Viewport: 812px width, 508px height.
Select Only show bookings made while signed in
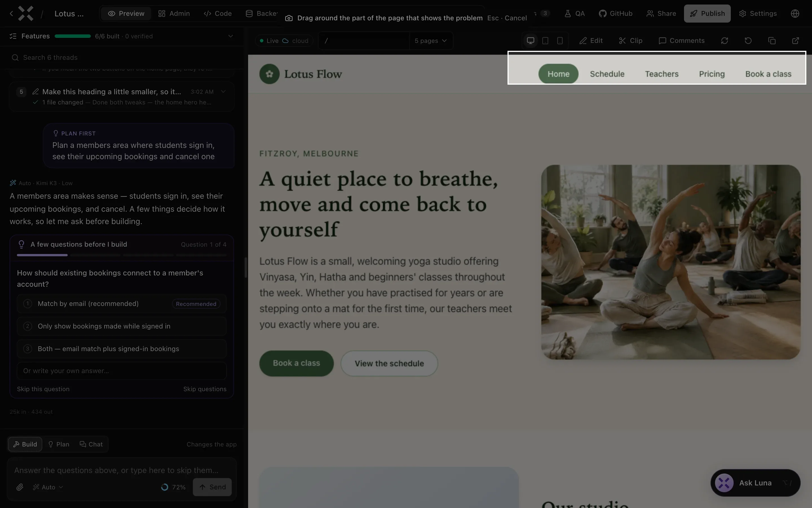122,326
